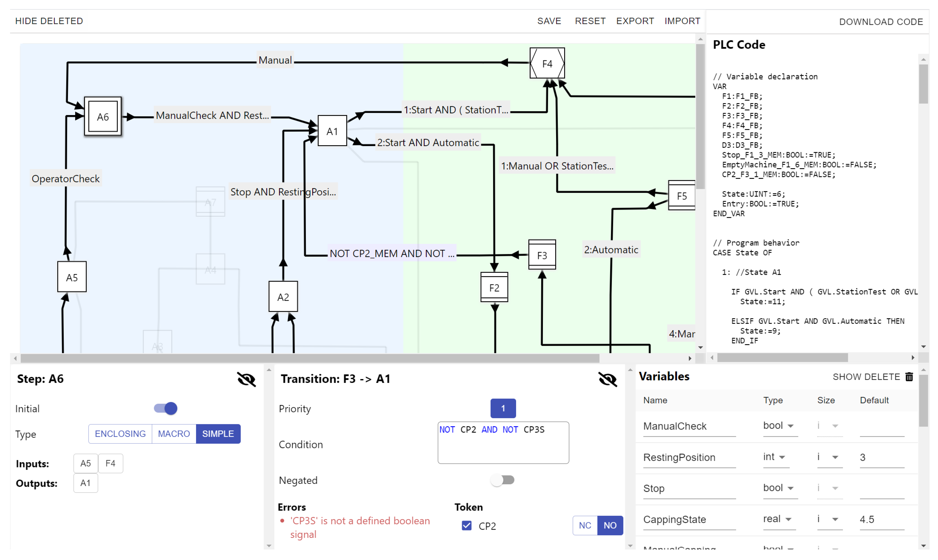Click DOWNLOAD CODE button
Viewport: 938px width, 560px height.
881,22
